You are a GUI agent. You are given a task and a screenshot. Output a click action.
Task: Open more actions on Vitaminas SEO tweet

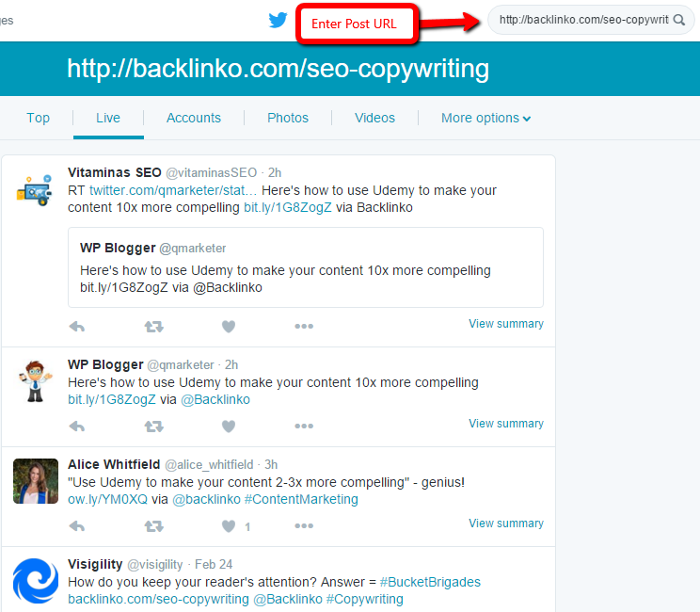303,327
